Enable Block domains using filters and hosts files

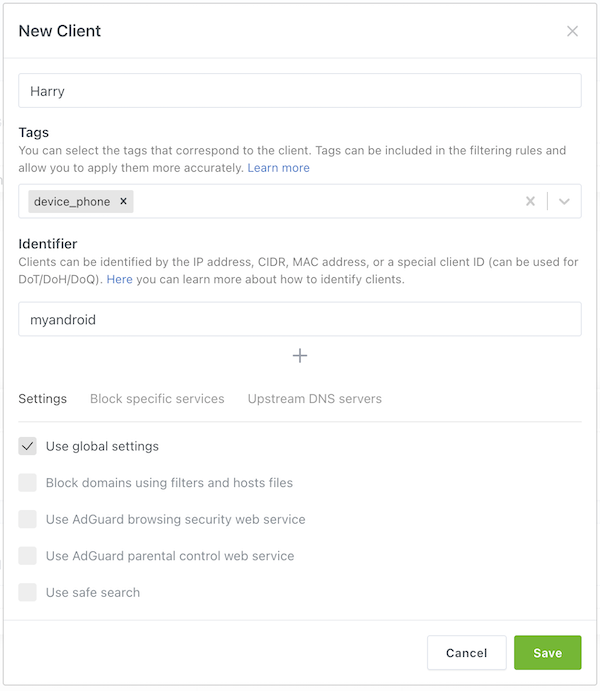28,483
